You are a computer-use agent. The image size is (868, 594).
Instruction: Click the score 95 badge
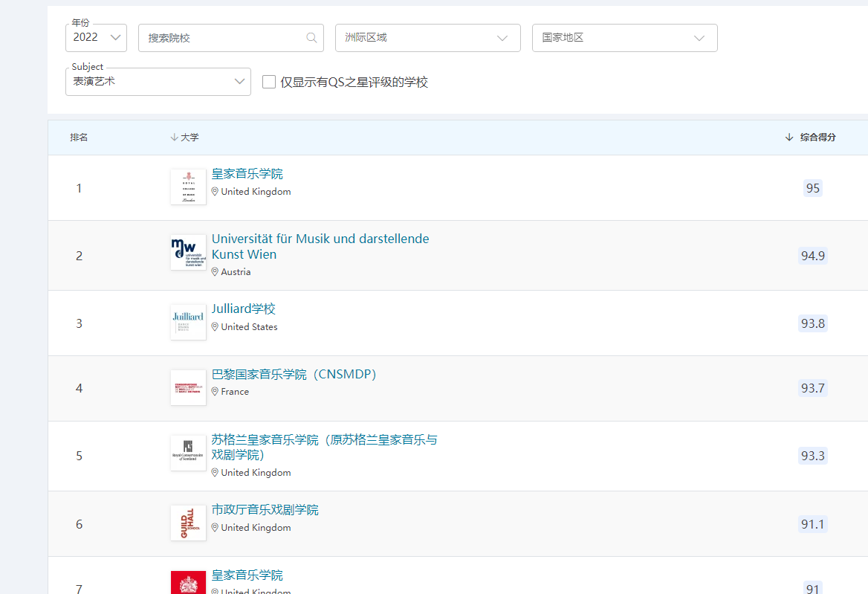(x=813, y=188)
